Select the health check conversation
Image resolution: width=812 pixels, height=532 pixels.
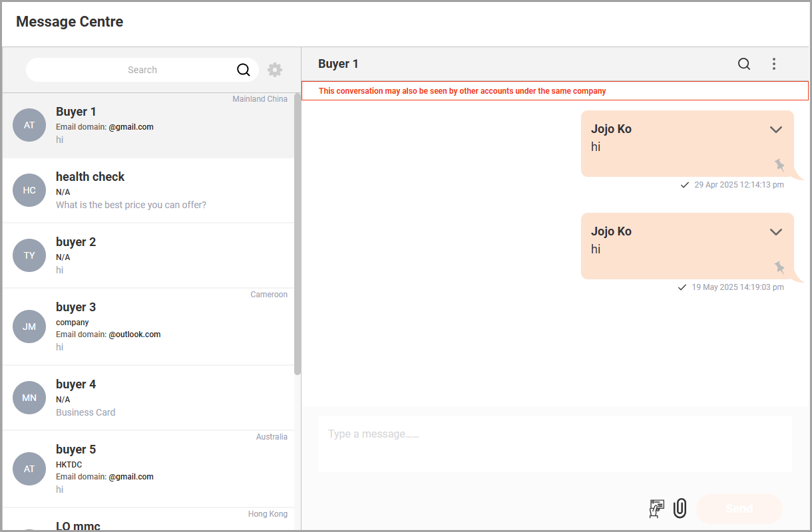pos(148,191)
